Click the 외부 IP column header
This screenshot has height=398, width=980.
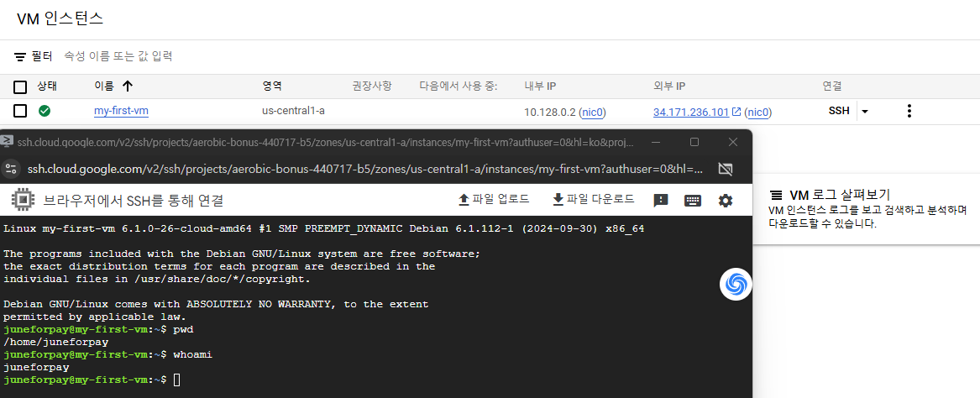[x=668, y=86]
